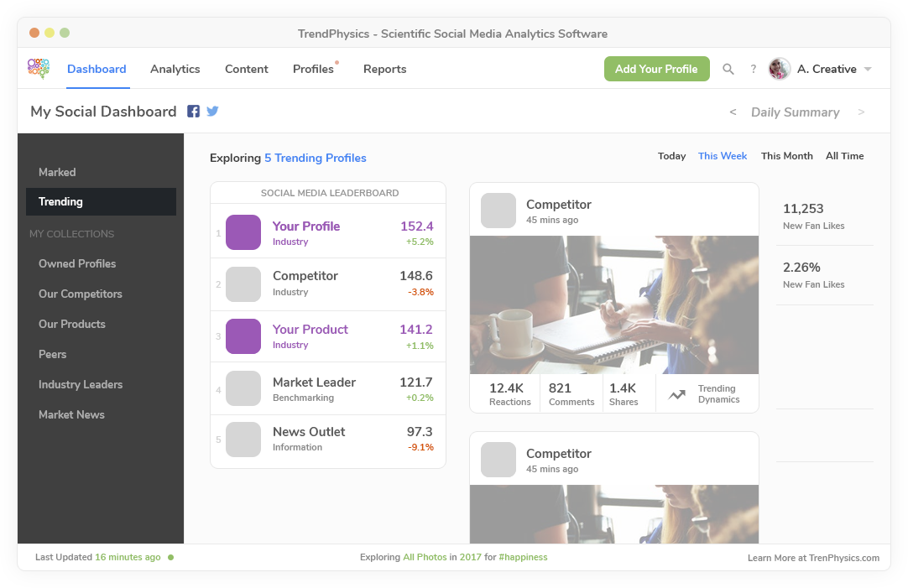Screen dimensions: 908x588
Task: Click the purple Your Profile avatar
Action: 243,232
